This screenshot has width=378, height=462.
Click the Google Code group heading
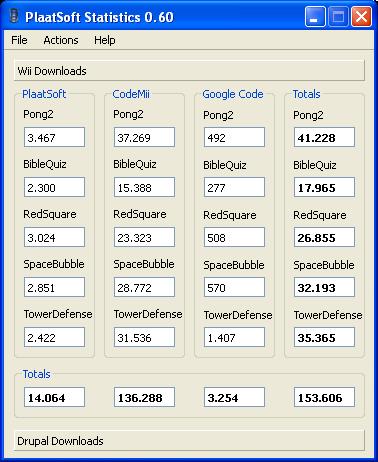(233, 94)
